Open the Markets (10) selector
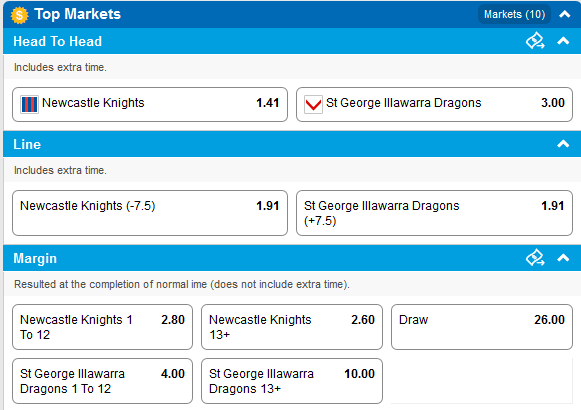Viewport: 581px width, 410px height. (x=514, y=14)
